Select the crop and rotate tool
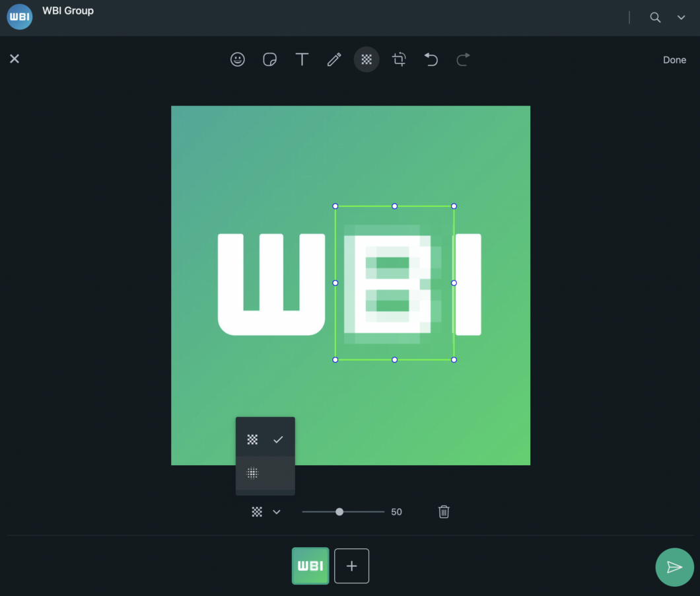 (x=399, y=59)
